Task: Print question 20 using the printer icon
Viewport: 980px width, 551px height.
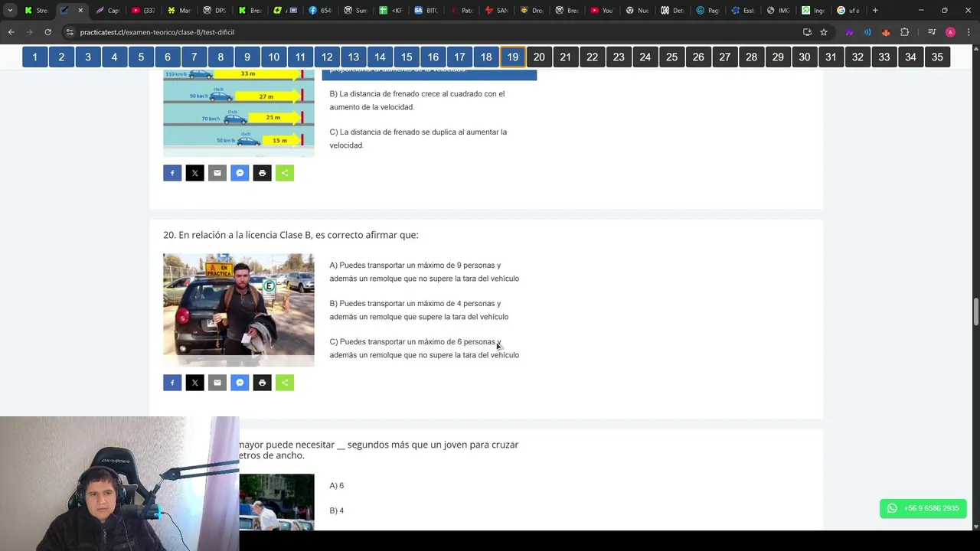Action: [263, 383]
